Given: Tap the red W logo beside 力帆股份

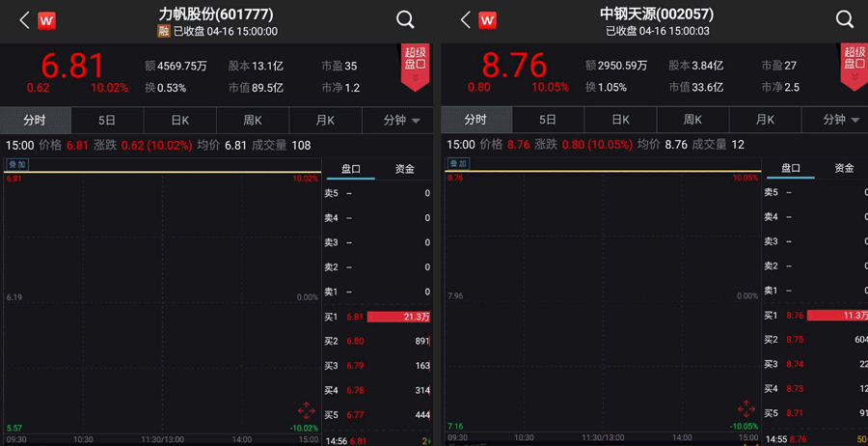Looking at the screenshot, I should coord(48,20).
